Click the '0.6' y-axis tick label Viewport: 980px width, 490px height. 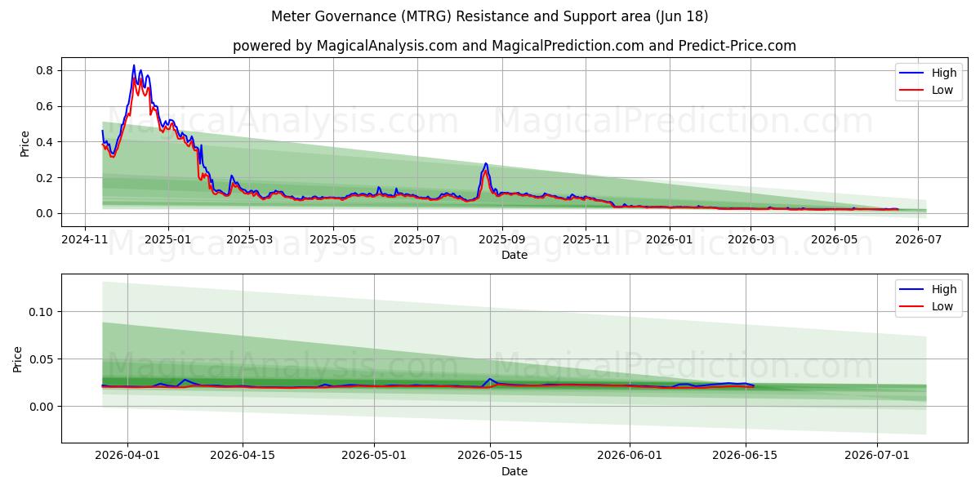(44, 106)
